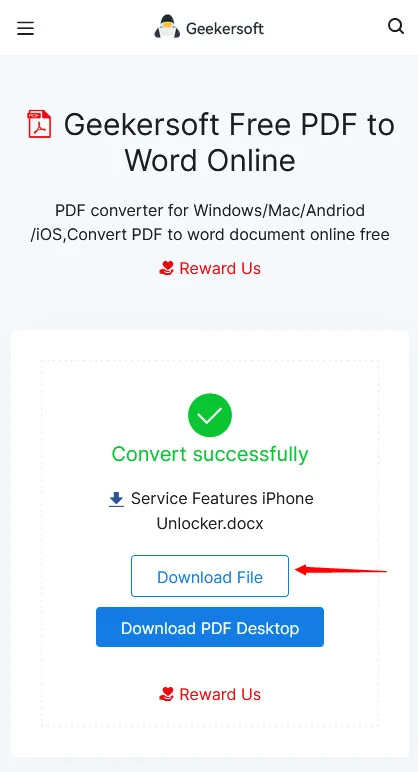418x772 pixels.
Task: Click the top Reward Us link
Action: (x=210, y=268)
